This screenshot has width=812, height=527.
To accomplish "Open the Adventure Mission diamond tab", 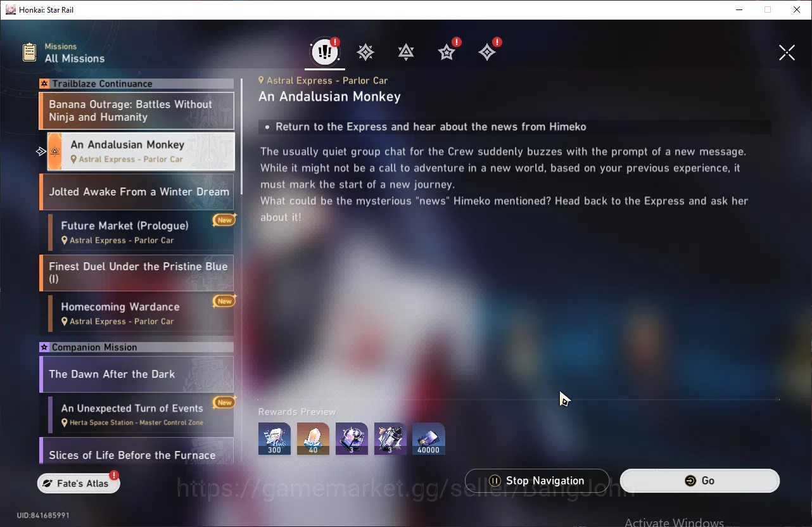I will pyautogui.click(x=487, y=53).
